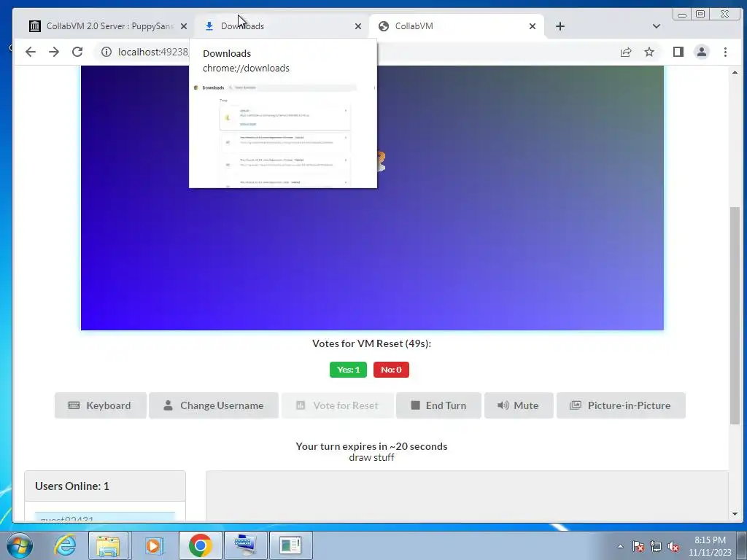Open the on-screen Keyboard button
The width and height of the screenshot is (747, 560).
pos(100,405)
